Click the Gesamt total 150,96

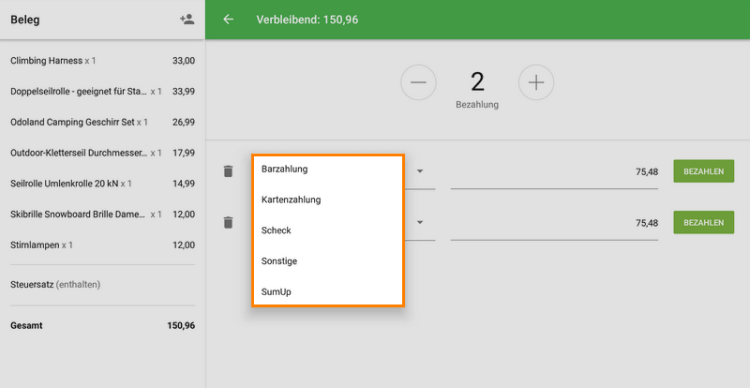[x=102, y=325]
